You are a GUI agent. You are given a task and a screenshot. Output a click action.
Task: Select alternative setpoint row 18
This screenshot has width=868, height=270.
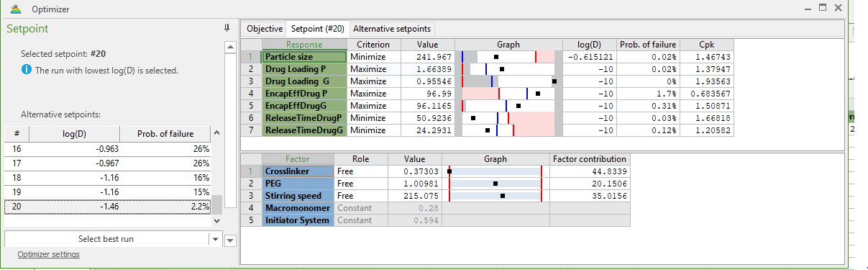point(108,176)
